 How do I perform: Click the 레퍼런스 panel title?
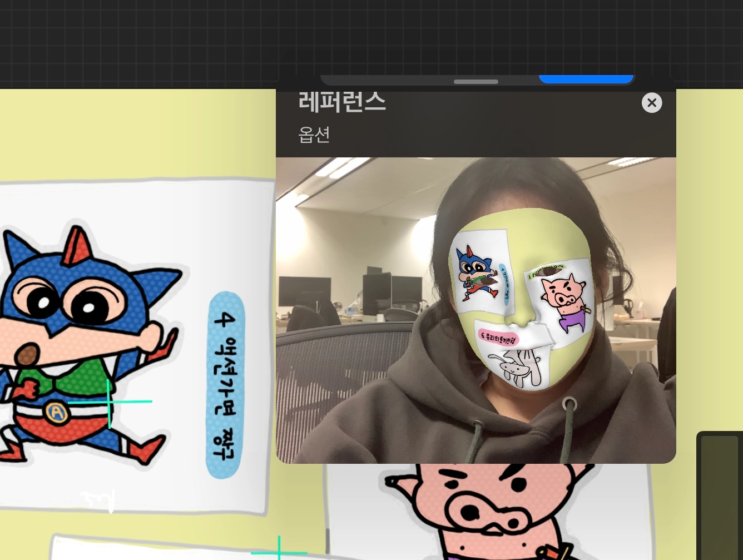342,102
